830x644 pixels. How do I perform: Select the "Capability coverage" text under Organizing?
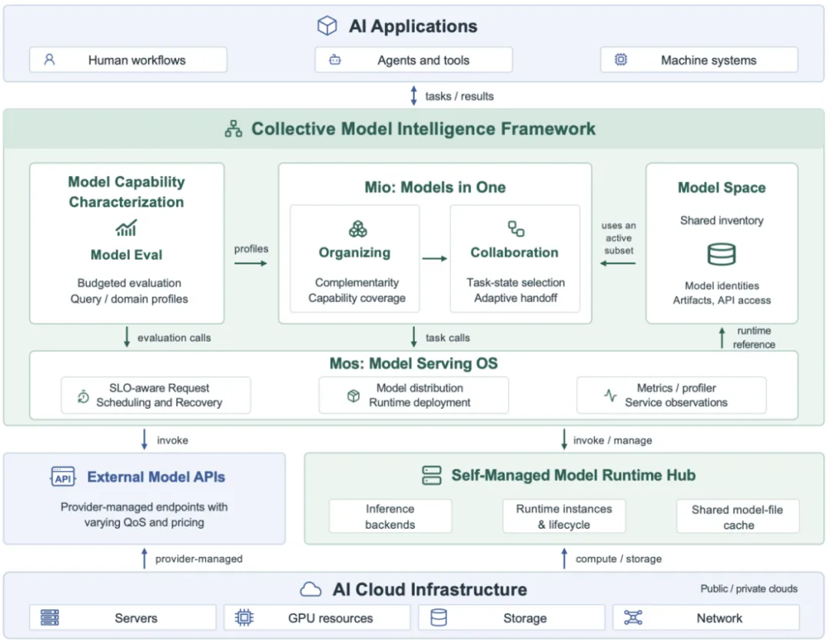pos(357,298)
